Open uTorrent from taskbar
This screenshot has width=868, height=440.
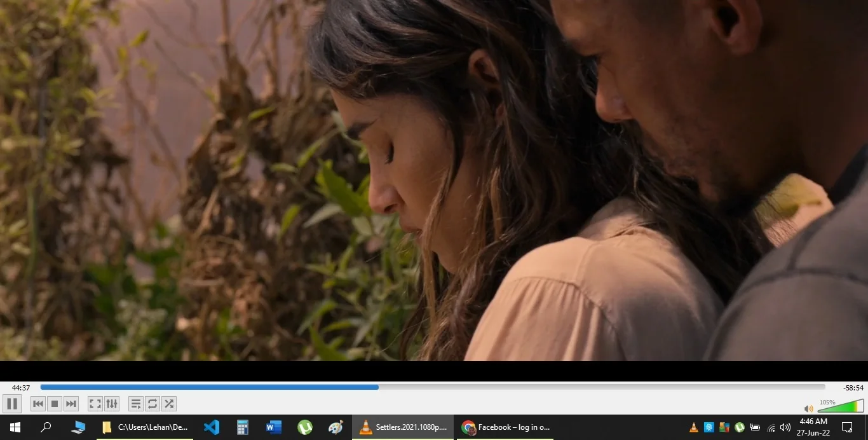tap(305, 427)
